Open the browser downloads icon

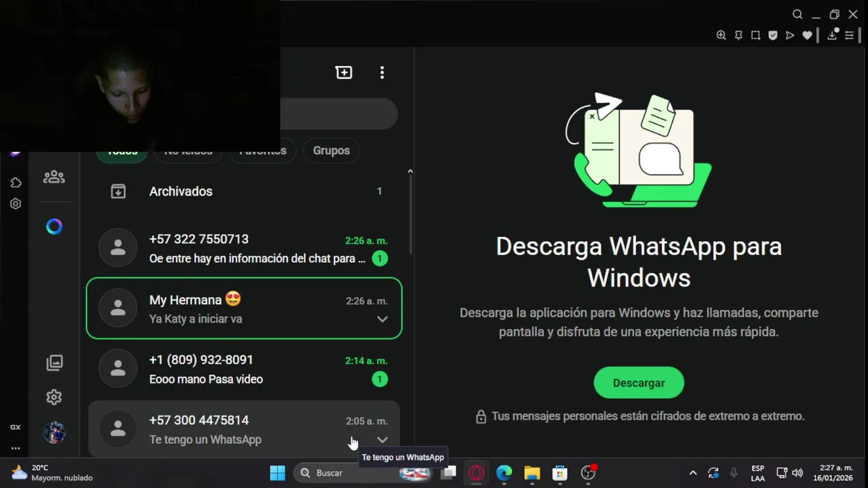(832, 35)
